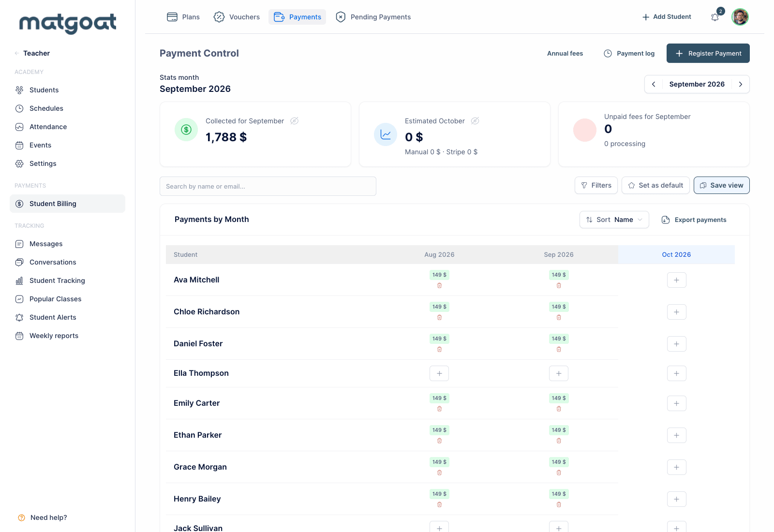Add Oct 2026 payment for Ava Mitchell
The width and height of the screenshot is (774, 532).
[676, 280]
